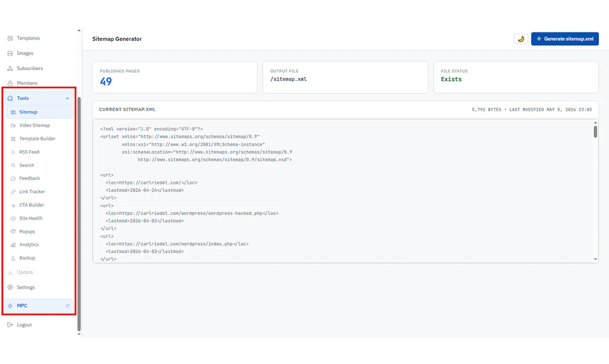Click the /sitemap.xml output file value
The width and height of the screenshot is (609, 364).
289,79
